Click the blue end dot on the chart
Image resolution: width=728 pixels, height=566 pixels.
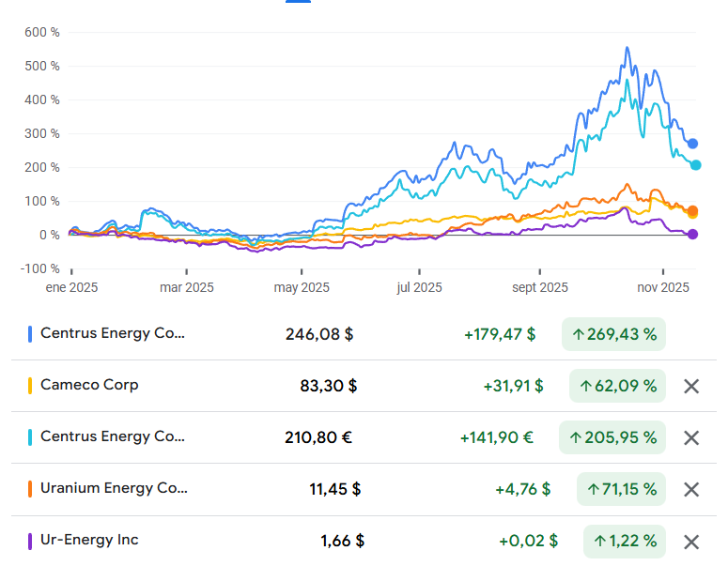(693, 144)
